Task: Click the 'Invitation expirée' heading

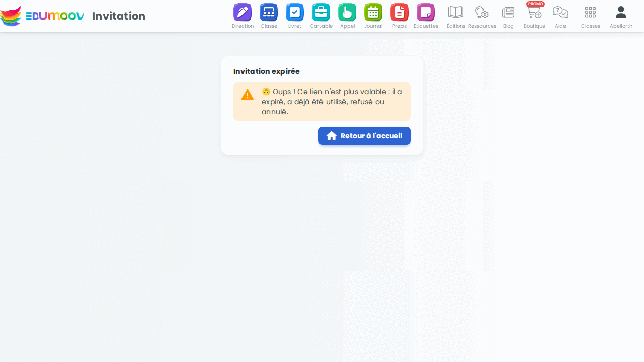Action: coord(267,71)
